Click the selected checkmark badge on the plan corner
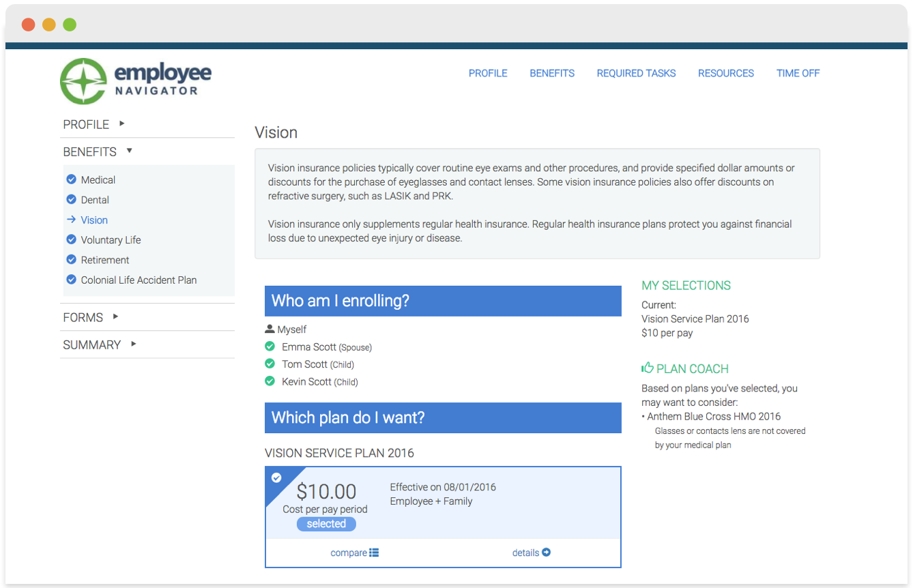 276,477
